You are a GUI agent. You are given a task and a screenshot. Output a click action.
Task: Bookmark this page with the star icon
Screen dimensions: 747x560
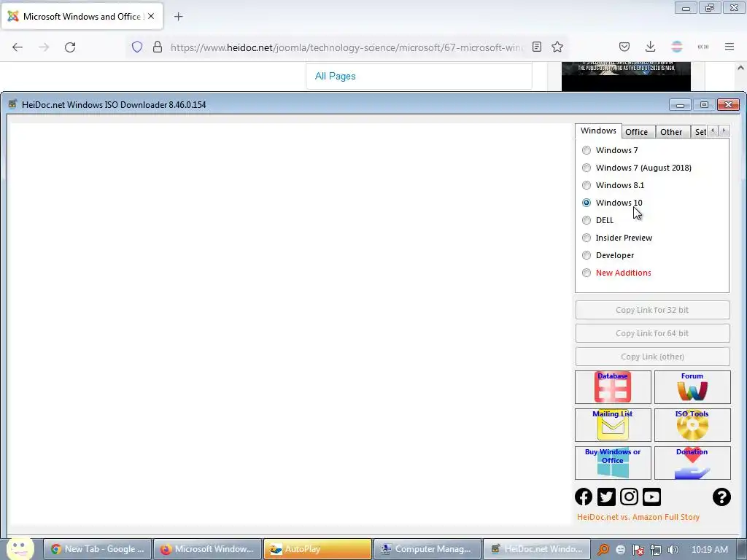[x=557, y=47]
